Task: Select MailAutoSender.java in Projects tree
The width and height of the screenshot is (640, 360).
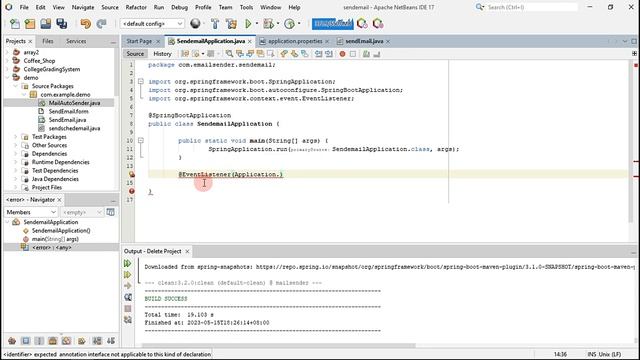Action: pyautogui.click(x=74, y=103)
